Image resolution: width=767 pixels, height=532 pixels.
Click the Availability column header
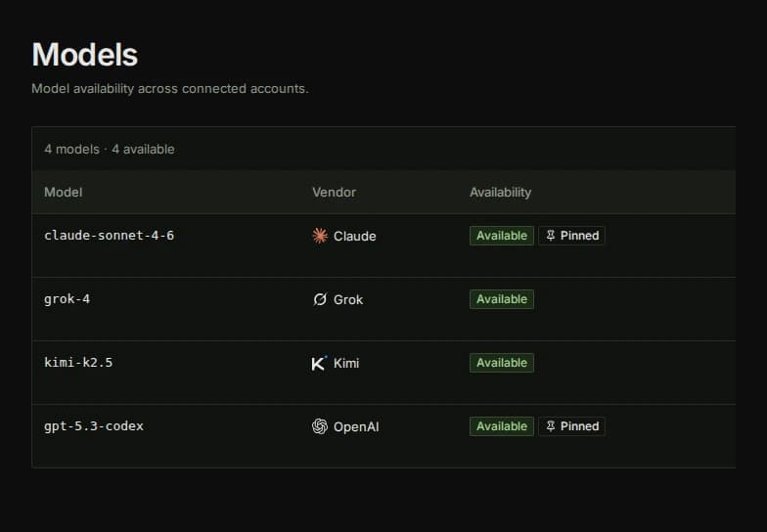pos(501,192)
